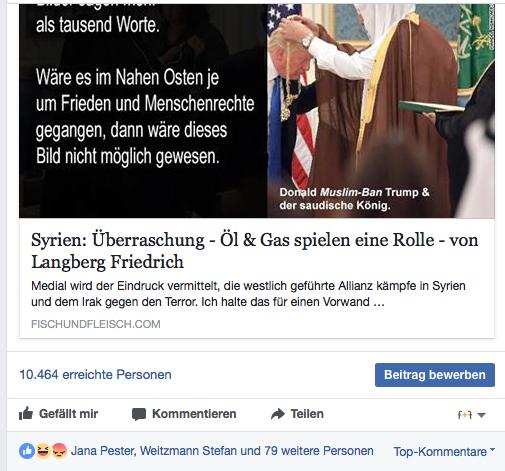This screenshot has height=471, width=505.
Task: Click the Teilen label
Action: point(307,414)
